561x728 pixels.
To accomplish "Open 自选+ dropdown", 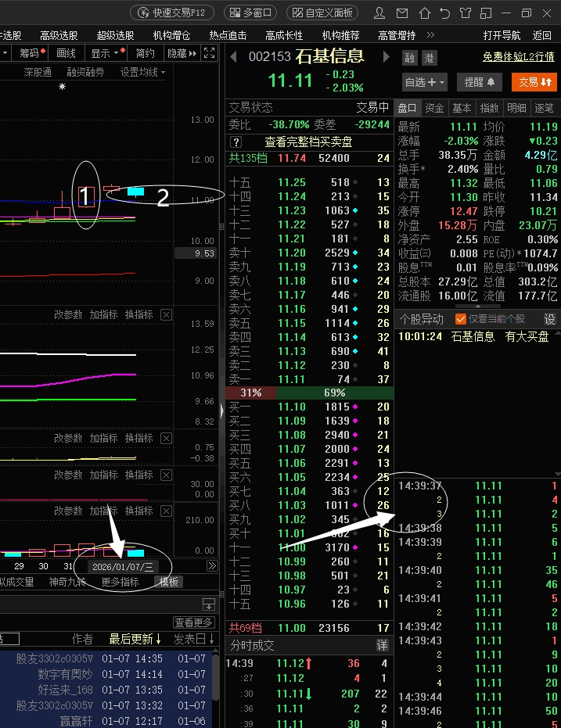I will (424, 82).
